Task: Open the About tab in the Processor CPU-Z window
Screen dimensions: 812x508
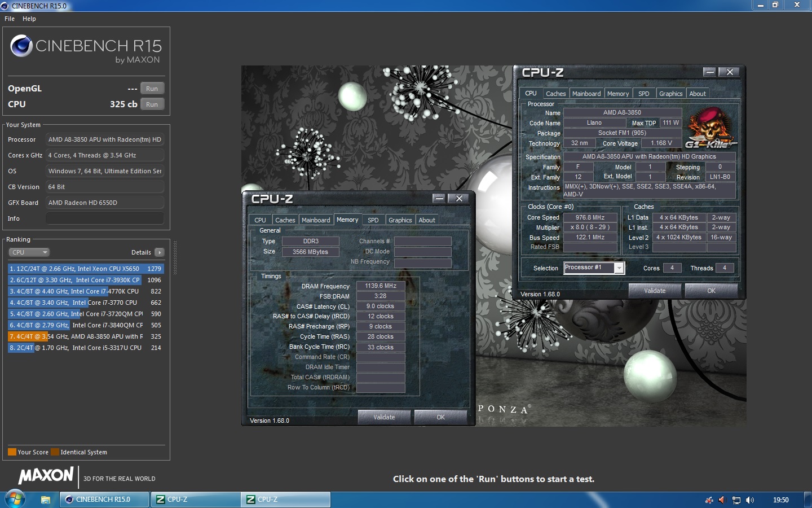Action: 698,94
